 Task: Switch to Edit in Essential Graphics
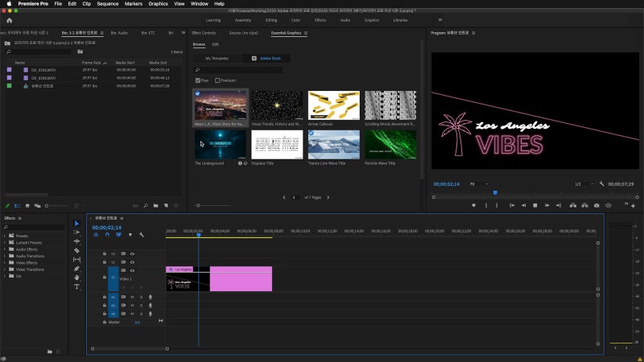[215, 44]
